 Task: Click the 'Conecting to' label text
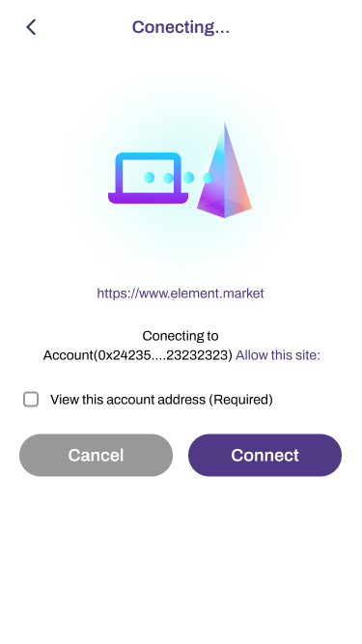click(x=181, y=336)
